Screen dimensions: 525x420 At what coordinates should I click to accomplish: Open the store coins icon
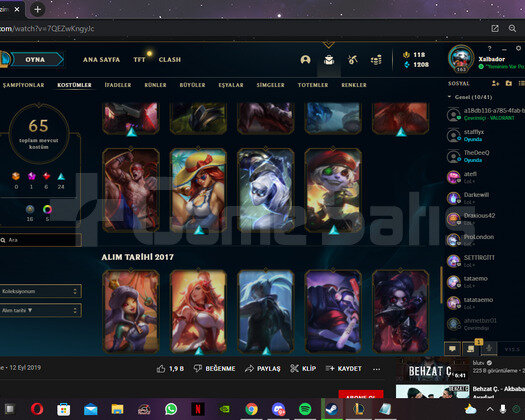(x=376, y=60)
